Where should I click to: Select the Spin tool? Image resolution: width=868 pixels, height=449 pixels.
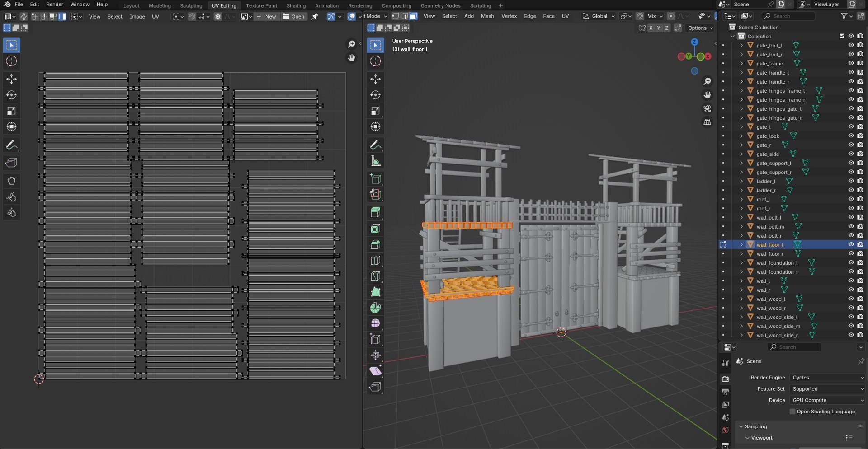(375, 308)
